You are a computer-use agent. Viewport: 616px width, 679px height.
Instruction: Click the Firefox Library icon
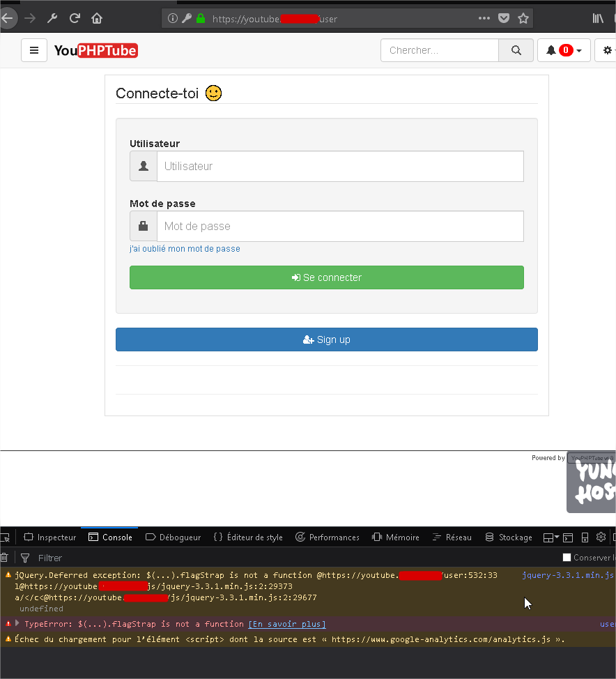(598, 19)
